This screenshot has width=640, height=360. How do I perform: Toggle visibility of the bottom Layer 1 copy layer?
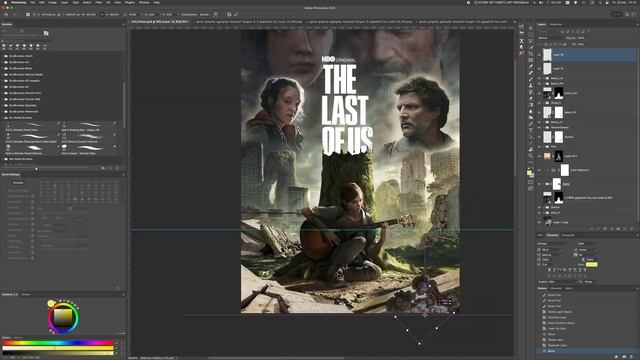point(539,222)
